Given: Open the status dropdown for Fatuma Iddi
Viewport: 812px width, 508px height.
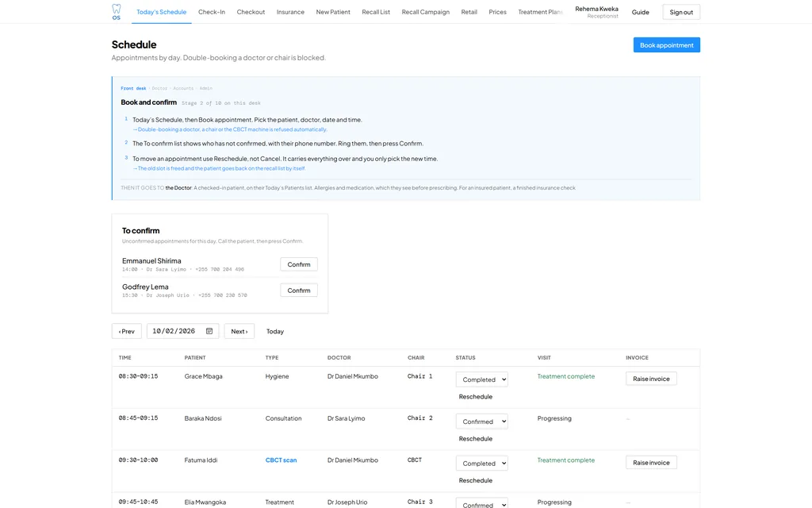Looking at the screenshot, I should tap(481, 464).
